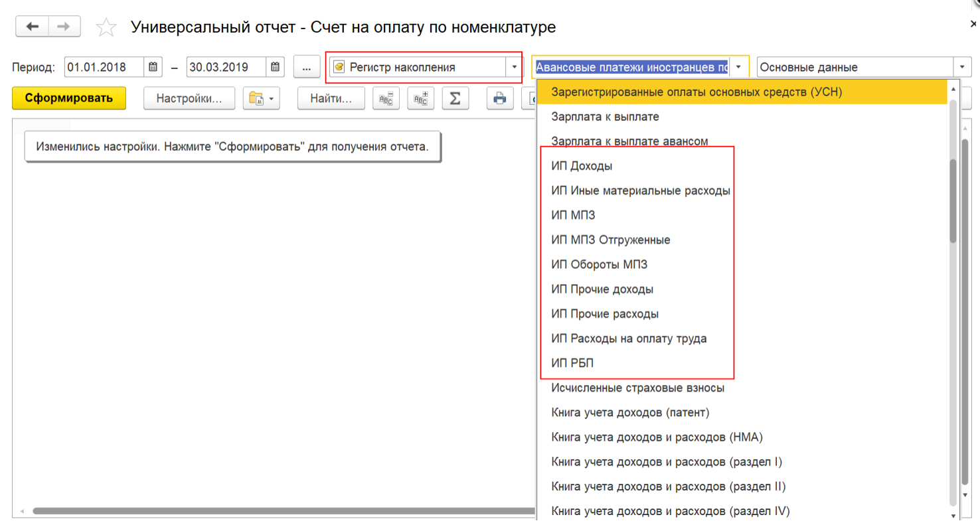Click the Найти... search button
This screenshot has width=980, height=527.
(331, 98)
